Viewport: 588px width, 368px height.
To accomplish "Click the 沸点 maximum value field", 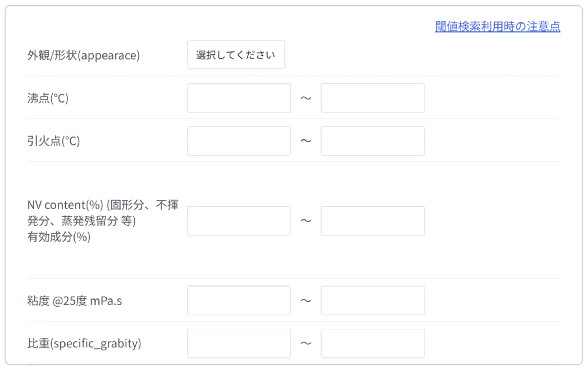I will point(373,98).
